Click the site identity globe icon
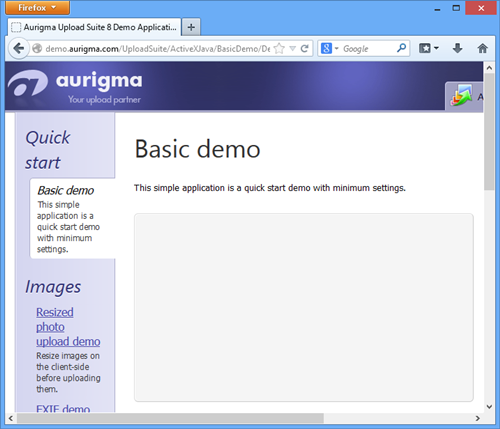Viewport: 500px width, 429px height. (x=37, y=49)
